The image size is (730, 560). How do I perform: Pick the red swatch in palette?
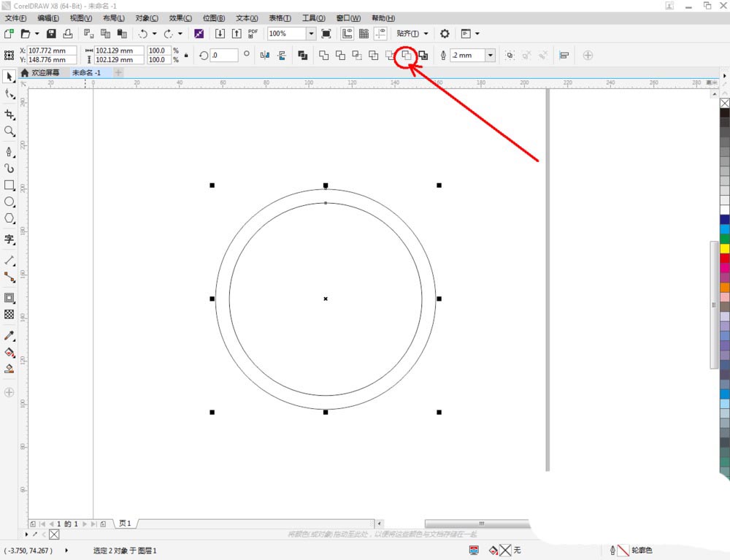click(x=725, y=258)
